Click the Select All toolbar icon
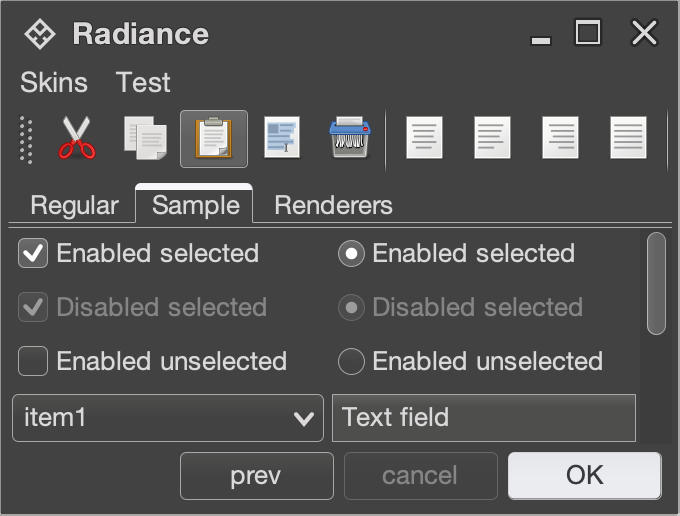This screenshot has height=516, width=680. [x=282, y=138]
